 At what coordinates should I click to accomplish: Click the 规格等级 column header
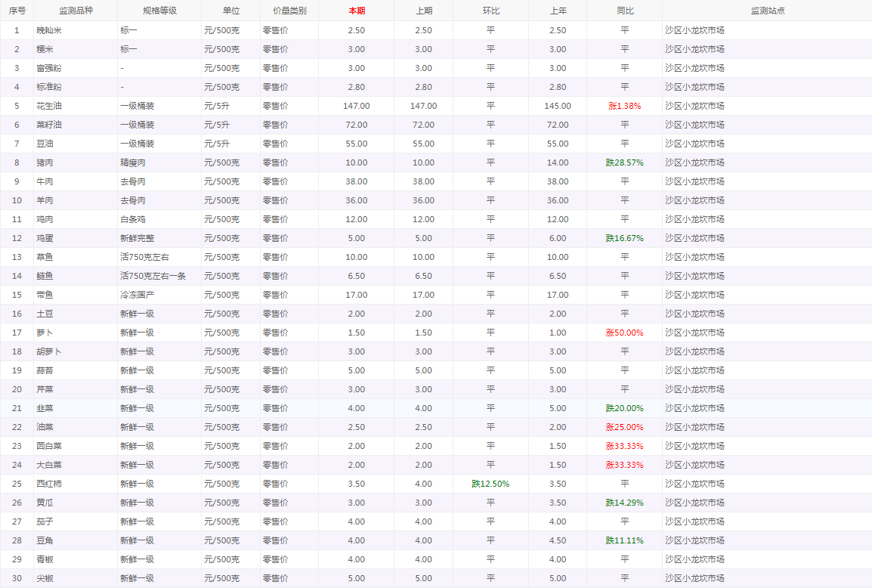point(159,11)
